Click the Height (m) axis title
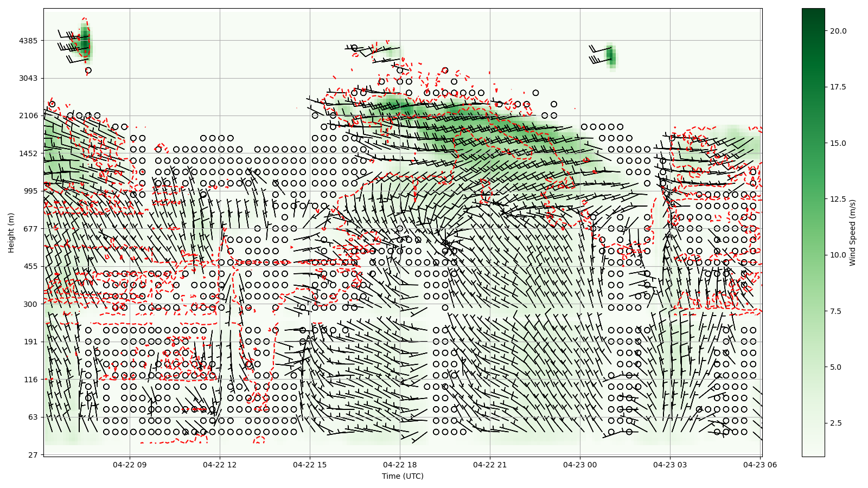The width and height of the screenshot is (868, 488). pyautogui.click(x=11, y=233)
